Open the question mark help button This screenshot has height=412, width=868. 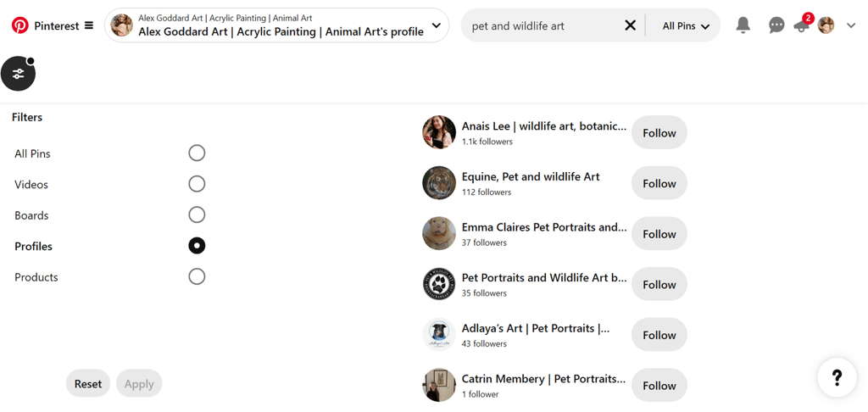(836, 377)
